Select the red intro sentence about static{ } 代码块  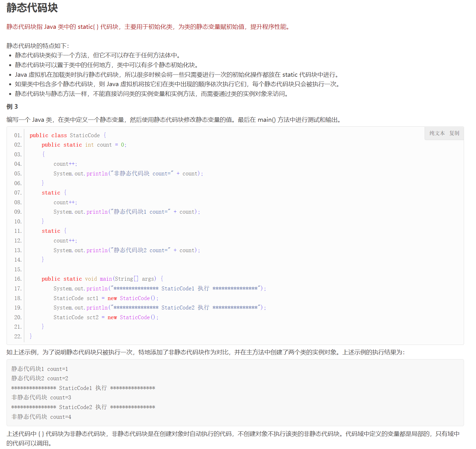coord(149,27)
